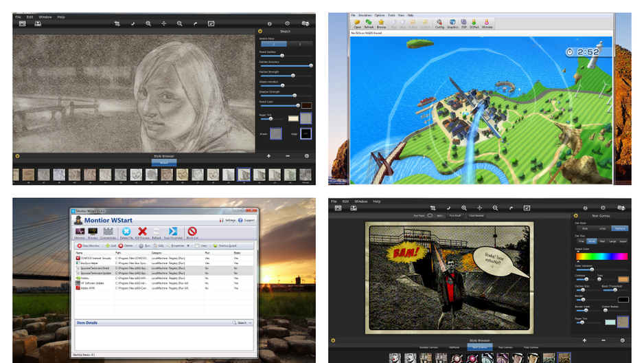Open Config icon in emulator toolbar

439,22
